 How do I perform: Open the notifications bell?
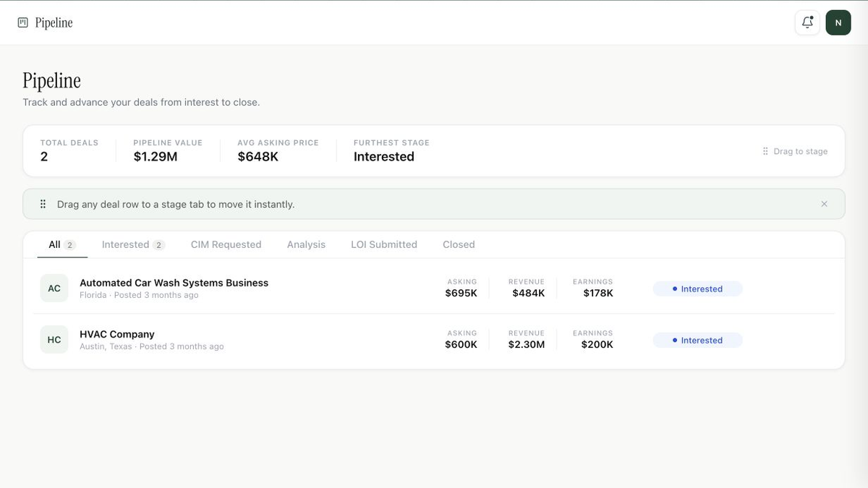click(807, 22)
